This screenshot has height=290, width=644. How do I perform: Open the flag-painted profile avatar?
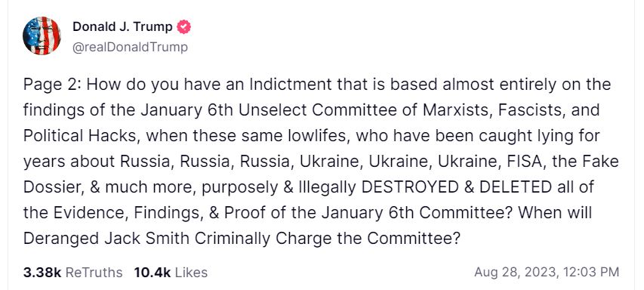click(x=42, y=36)
